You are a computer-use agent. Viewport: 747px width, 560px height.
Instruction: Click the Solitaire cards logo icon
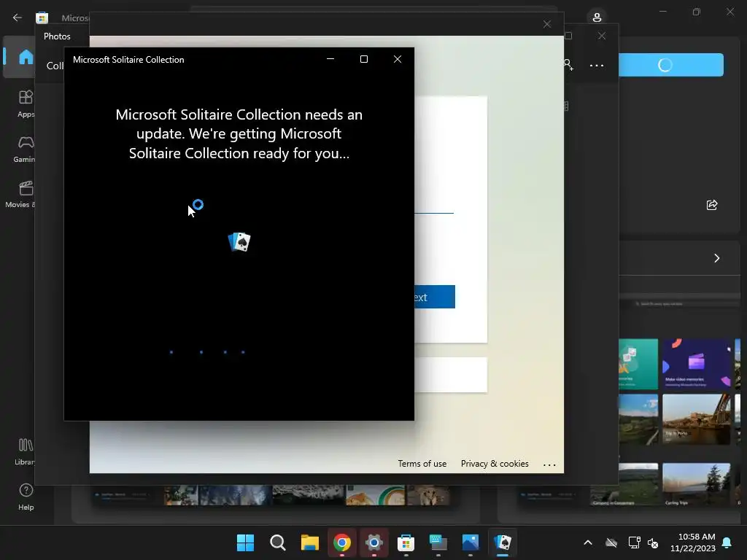pos(239,242)
